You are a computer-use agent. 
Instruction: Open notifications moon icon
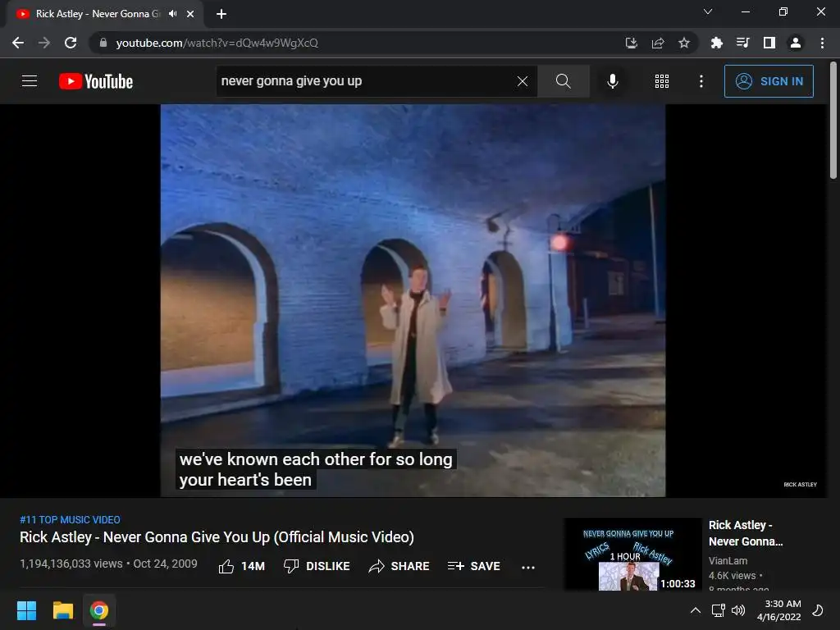(818, 610)
